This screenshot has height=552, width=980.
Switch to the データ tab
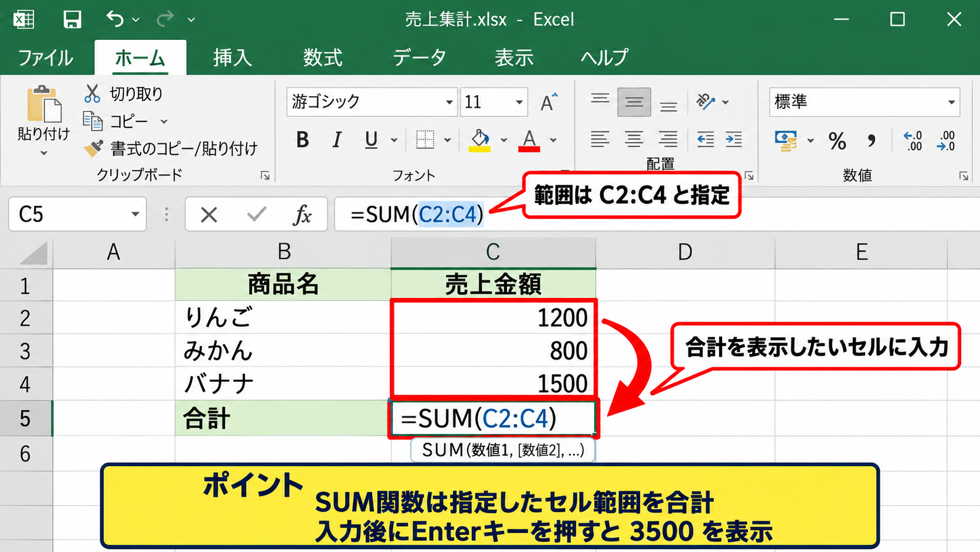pos(420,57)
